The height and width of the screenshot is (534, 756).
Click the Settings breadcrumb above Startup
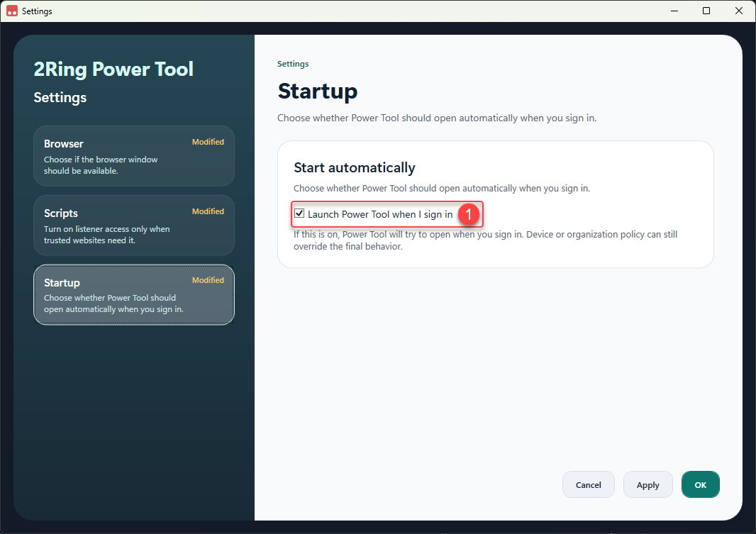pyautogui.click(x=293, y=64)
